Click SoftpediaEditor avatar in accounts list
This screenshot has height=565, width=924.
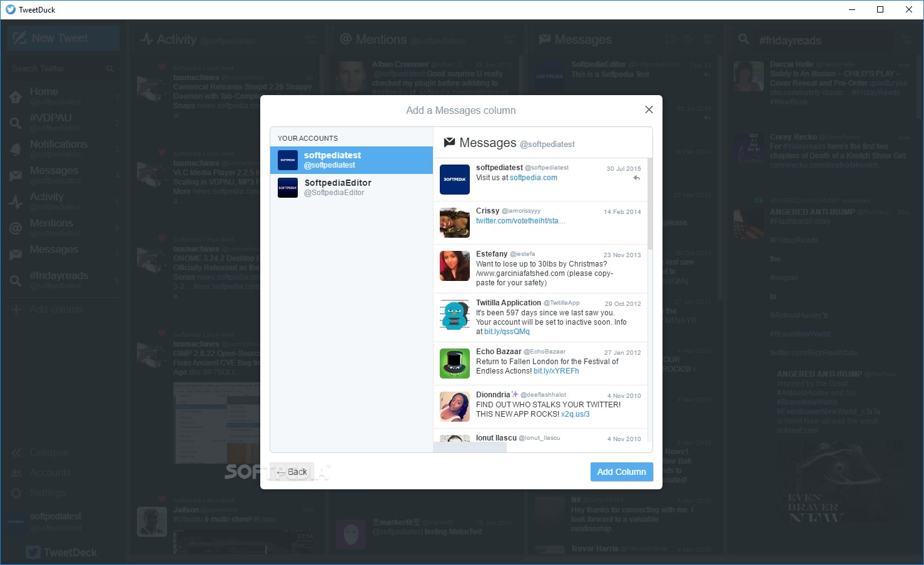pyautogui.click(x=288, y=188)
